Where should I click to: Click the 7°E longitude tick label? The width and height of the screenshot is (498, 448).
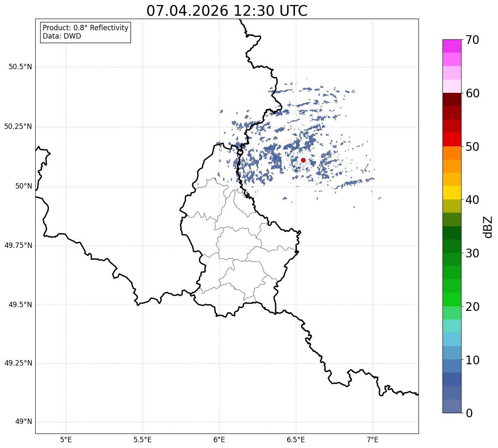click(x=373, y=439)
